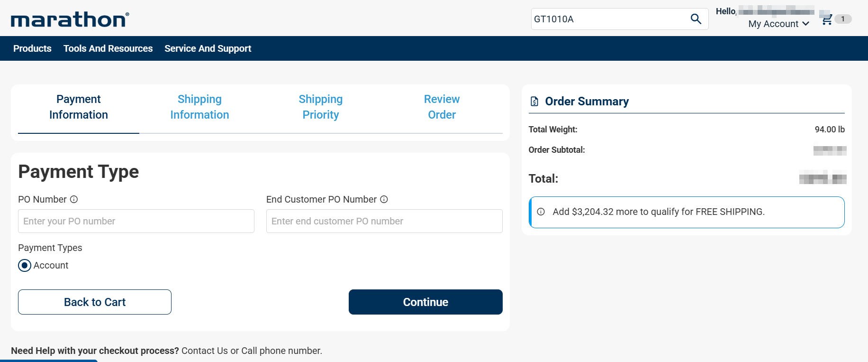Go to Shipping Priority tab
Screen dimensions: 868x362
tap(321, 107)
